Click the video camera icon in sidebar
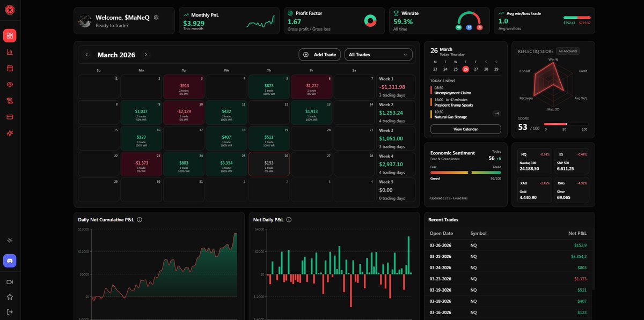This screenshot has height=320, width=644. [10, 282]
